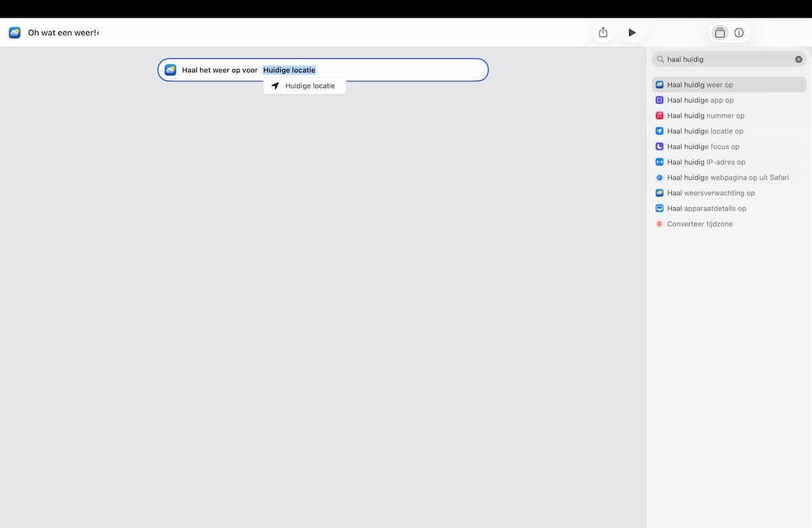Image resolution: width=812 pixels, height=528 pixels.
Task: Run the shortcut with the play button
Action: [632, 32]
